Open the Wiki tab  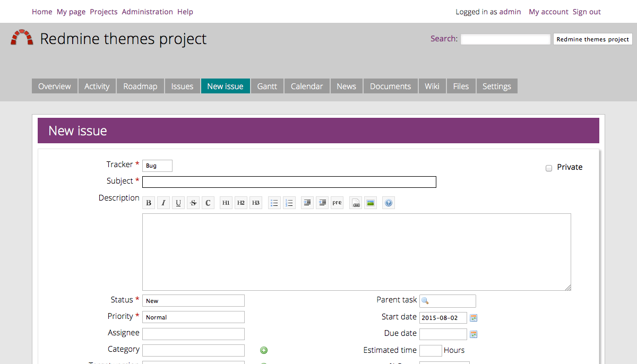pos(432,86)
